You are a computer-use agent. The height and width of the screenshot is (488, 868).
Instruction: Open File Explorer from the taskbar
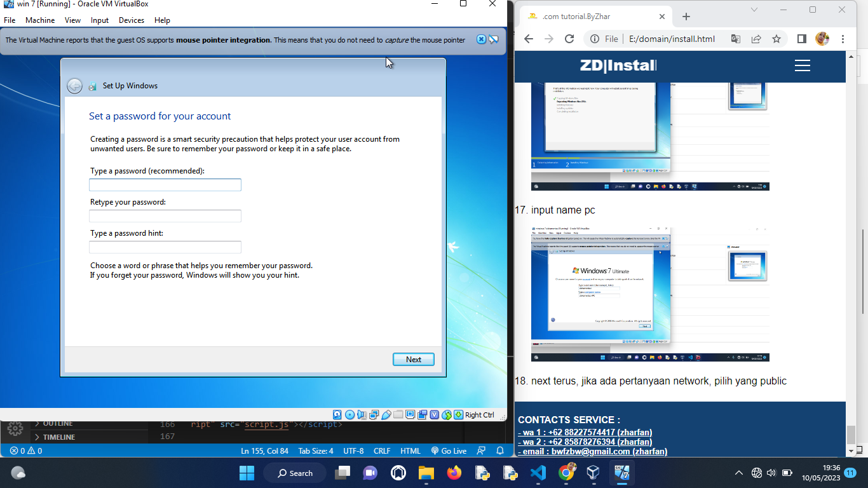point(426,473)
